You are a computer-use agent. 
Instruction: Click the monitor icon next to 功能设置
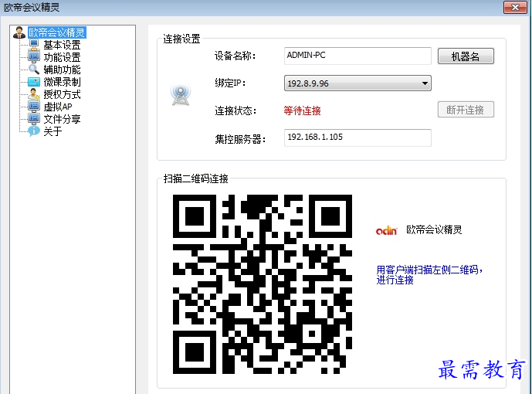point(34,57)
